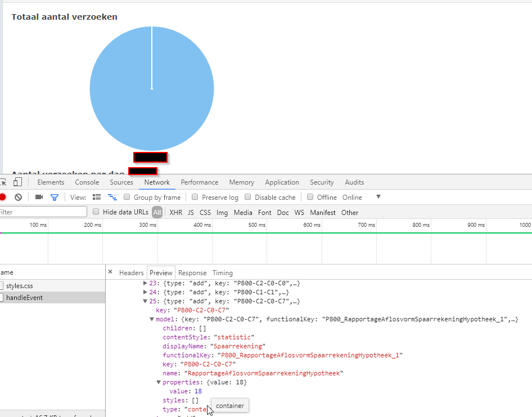Open the Online throttling dropdown
Viewport: 532px width, 417px height.
[362, 198]
